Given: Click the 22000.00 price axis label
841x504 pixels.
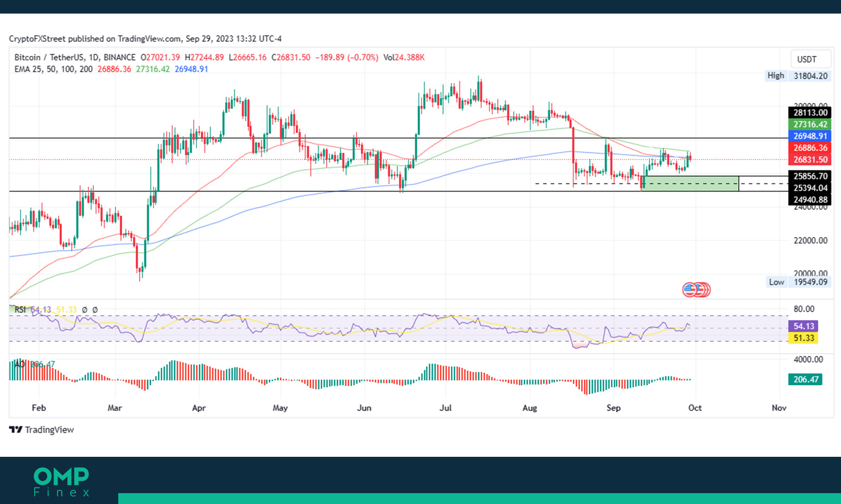Looking at the screenshot, I should [x=811, y=240].
